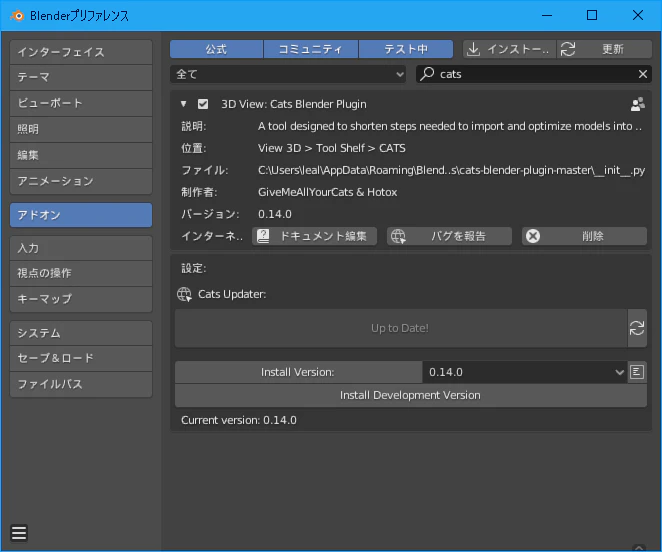The width and height of the screenshot is (662, 552).
Task: Open the セーブ&ロード section
Action: (81, 358)
